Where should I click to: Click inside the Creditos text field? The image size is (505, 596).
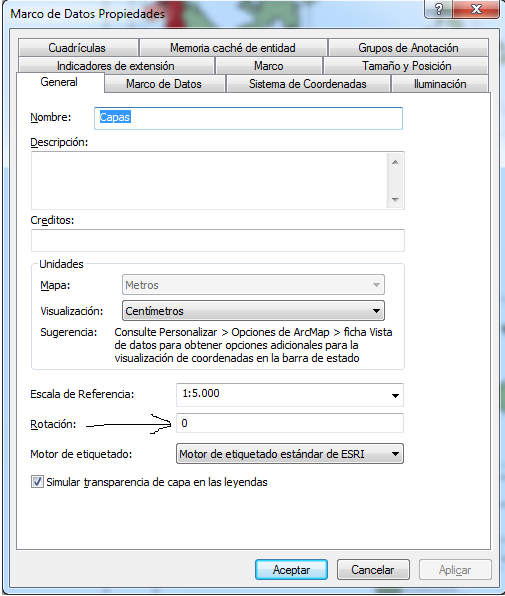point(218,240)
